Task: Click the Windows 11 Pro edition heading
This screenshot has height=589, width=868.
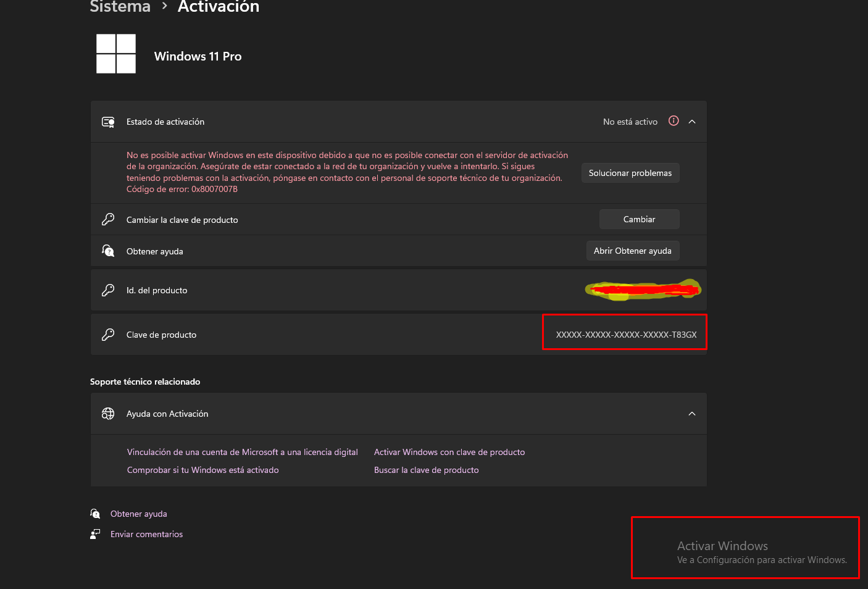Action: 198,56
